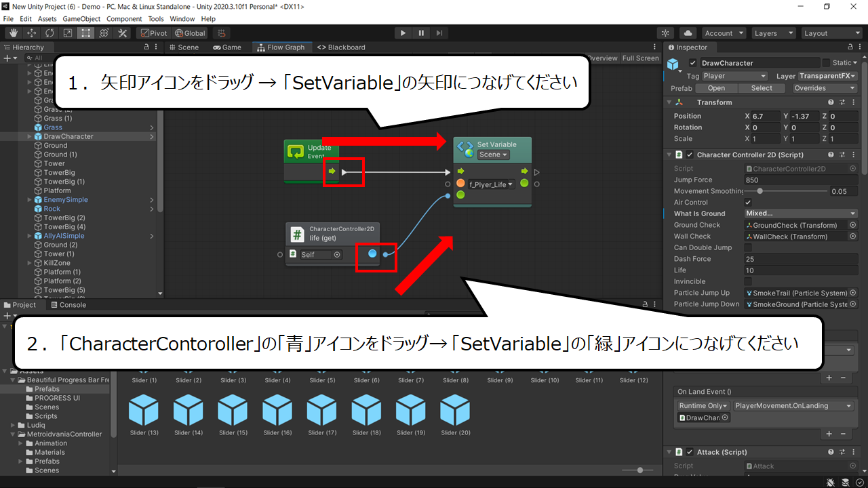Toggle Attack script enabled checkbox
The image size is (868, 488).
690,452
